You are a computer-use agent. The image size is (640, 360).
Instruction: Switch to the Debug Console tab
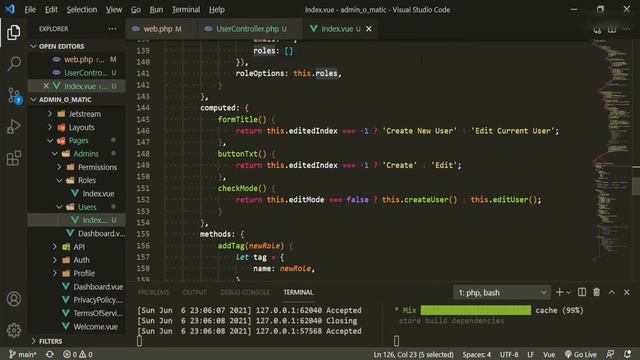(245, 293)
